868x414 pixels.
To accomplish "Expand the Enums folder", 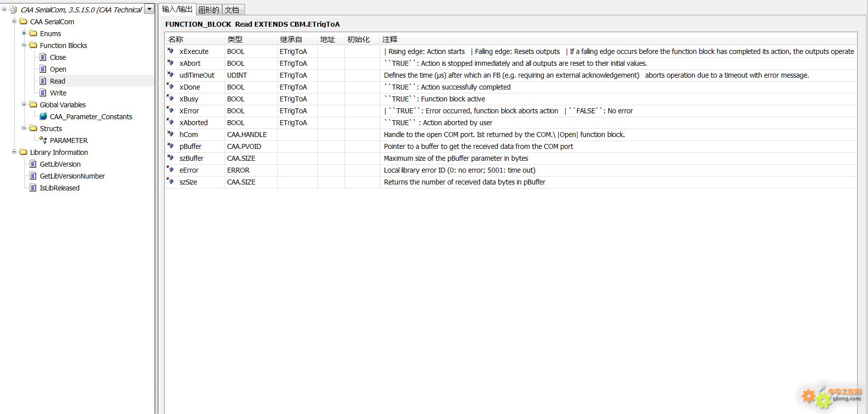I will click(24, 33).
